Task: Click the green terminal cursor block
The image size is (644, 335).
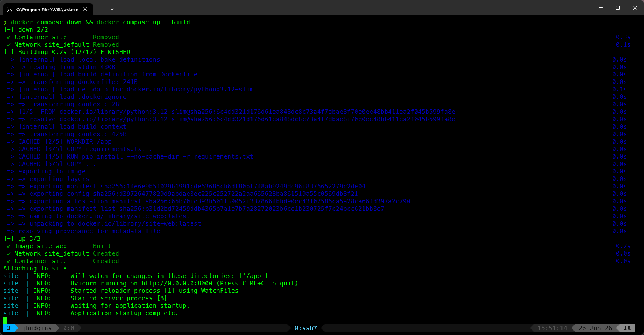Action: 5,321
